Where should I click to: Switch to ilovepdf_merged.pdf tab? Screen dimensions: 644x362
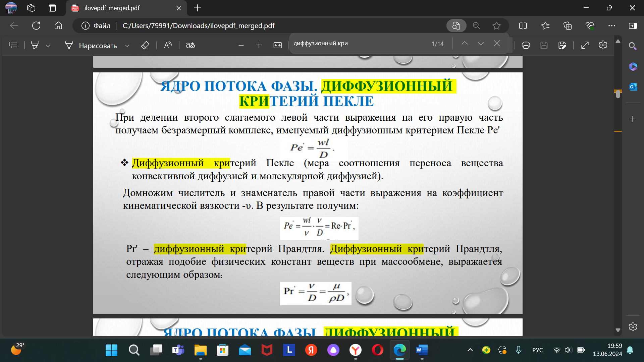click(x=126, y=8)
